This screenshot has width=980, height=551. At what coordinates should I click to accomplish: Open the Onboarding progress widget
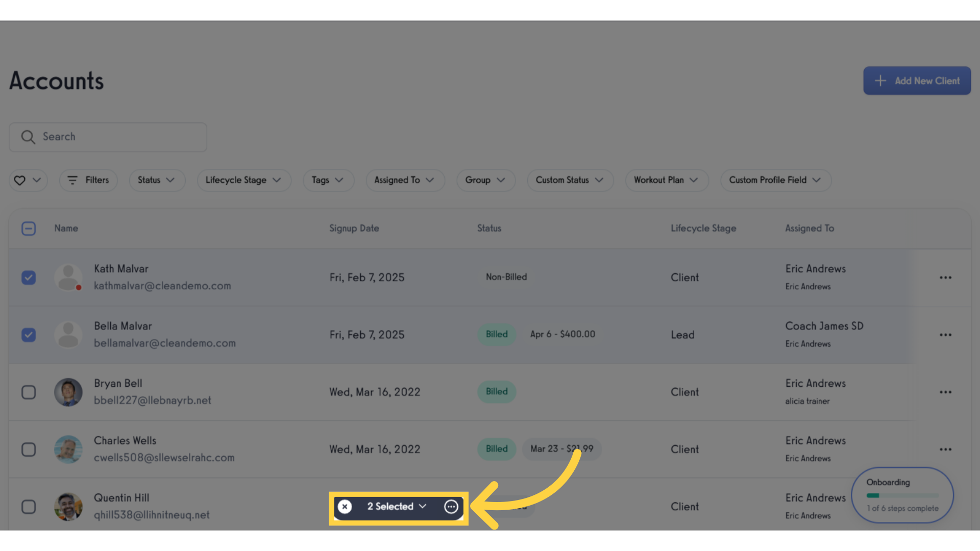902,495
